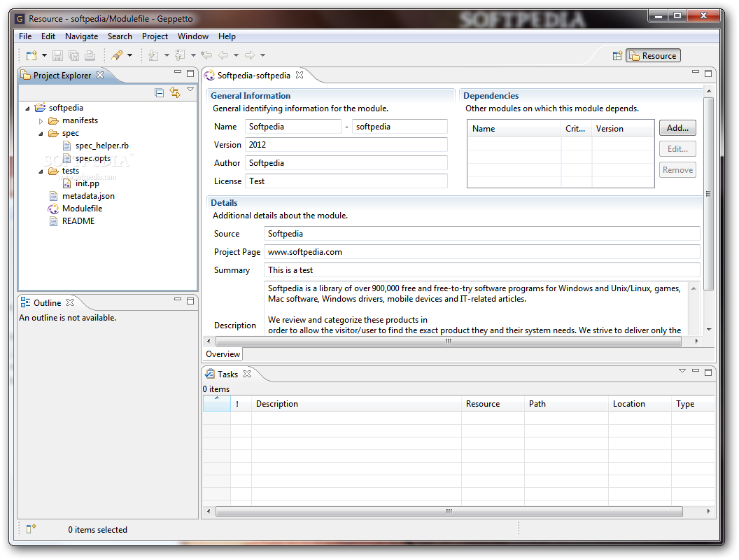Open the Navigate menu
The width and height of the screenshot is (739, 560).
pos(82,36)
